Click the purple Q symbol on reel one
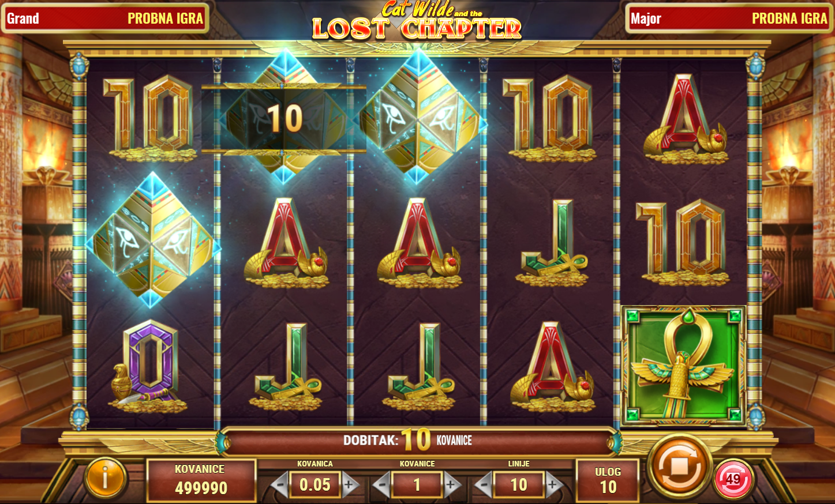 point(149,367)
